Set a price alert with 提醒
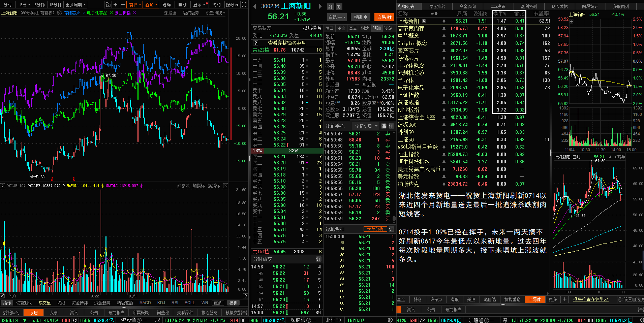This screenshot has height=323, width=644. [361, 17]
